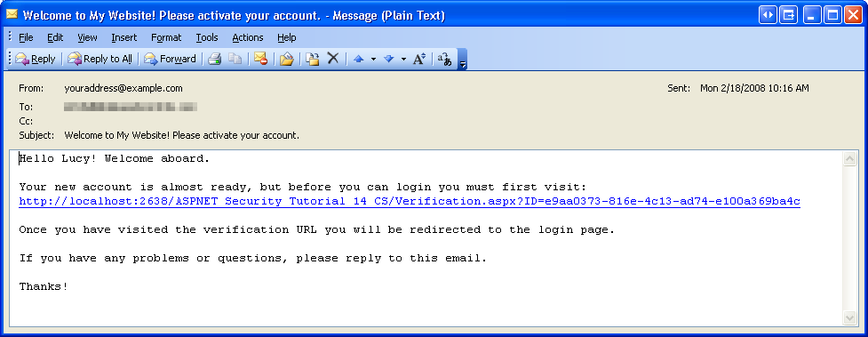The width and height of the screenshot is (868, 337).
Task: Go to previous item blue up arrow
Action: pos(358,59)
